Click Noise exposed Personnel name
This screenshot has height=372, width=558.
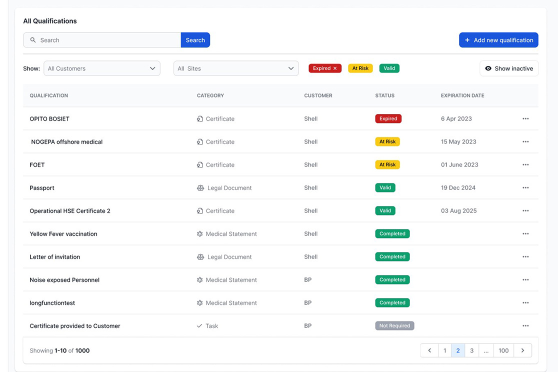pyautogui.click(x=64, y=280)
